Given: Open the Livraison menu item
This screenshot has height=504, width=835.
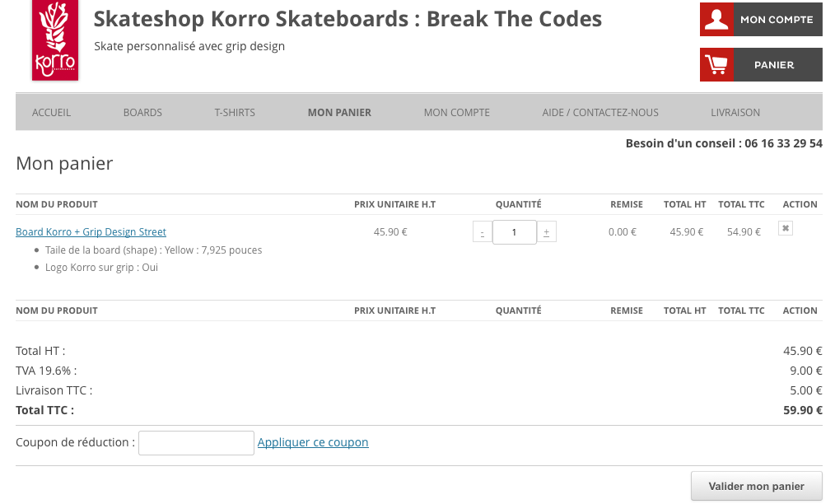Looking at the screenshot, I should tap(735, 113).
